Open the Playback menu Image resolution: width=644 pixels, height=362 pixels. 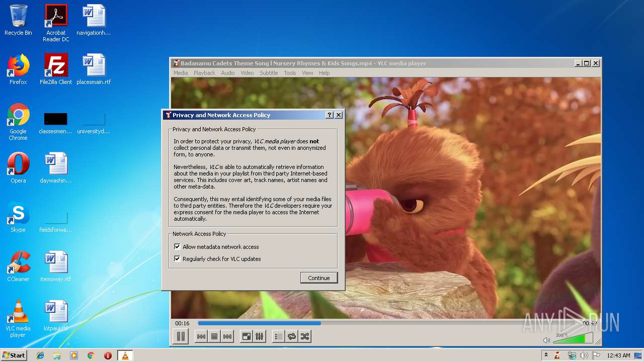click(x=204, y=73)
